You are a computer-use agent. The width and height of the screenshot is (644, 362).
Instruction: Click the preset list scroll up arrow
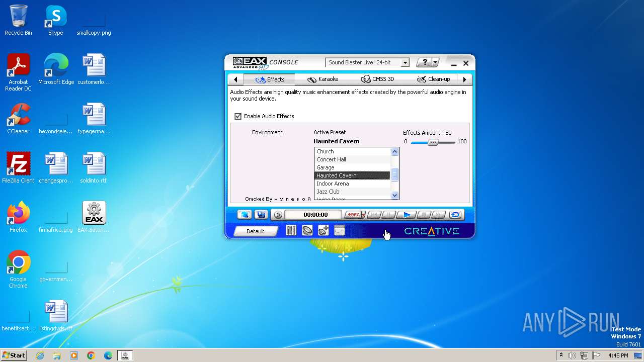tap(394, 151)
